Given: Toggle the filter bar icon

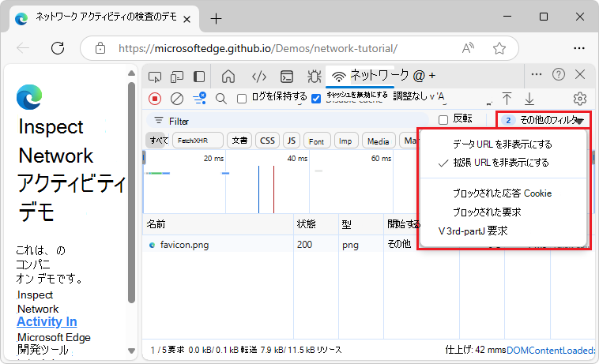Looking at the screenshot, I should pyautogui.click(x=199, y=99).
